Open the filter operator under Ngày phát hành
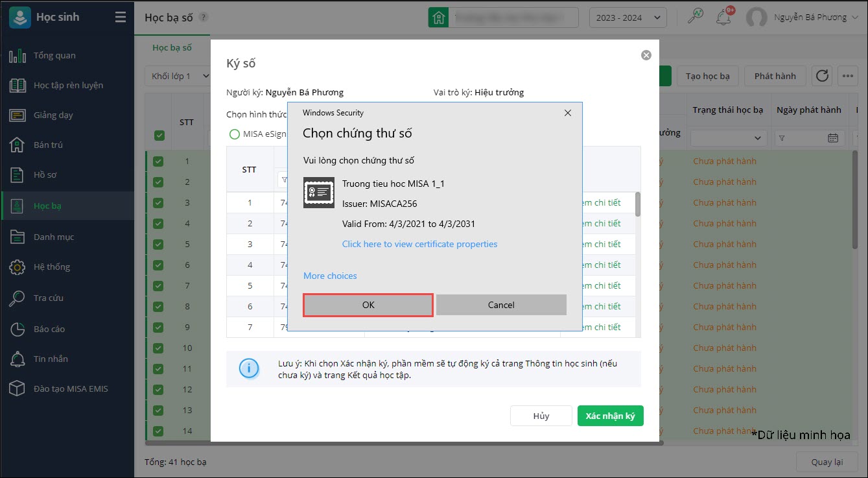 click(x=782, y=138)
